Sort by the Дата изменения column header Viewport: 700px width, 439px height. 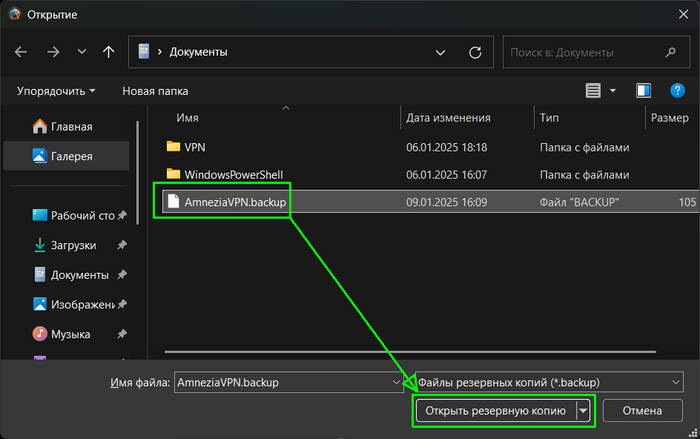(448, 118)
